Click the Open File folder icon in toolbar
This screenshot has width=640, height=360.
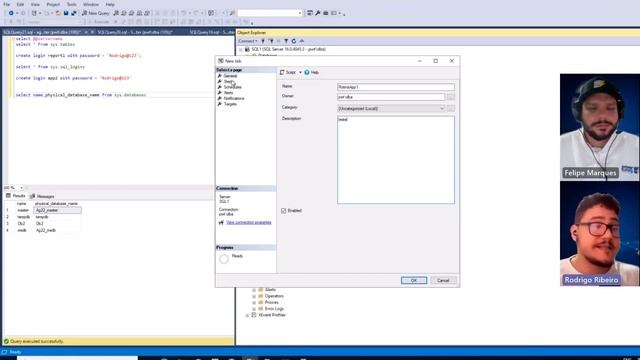pyautogui.click(x=58, y=13)
